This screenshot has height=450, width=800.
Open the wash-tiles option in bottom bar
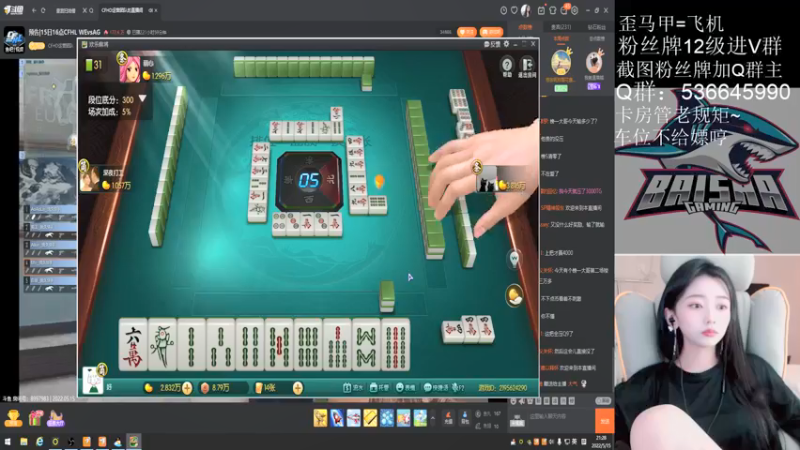coord(353,388)
